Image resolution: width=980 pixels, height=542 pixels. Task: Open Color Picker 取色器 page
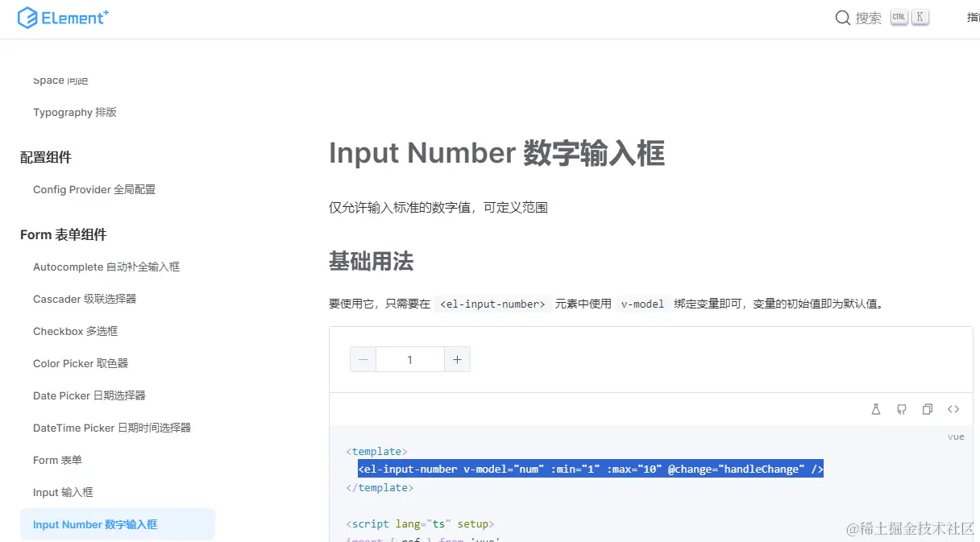[x=81, y=363]
